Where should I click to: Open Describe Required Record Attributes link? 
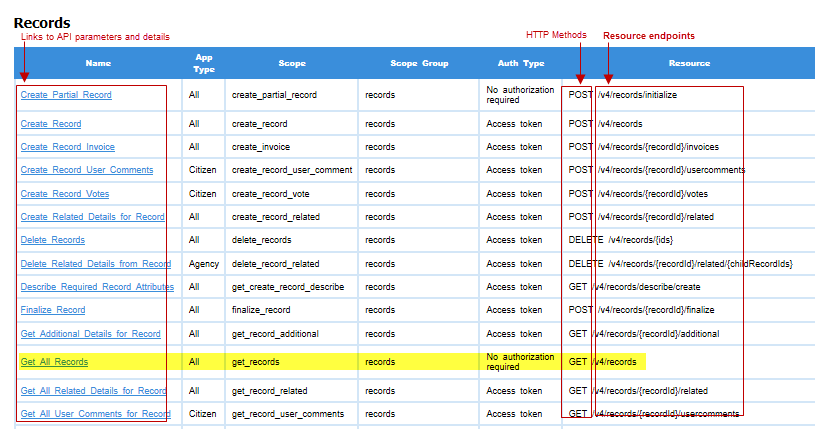tap(97, 287)
